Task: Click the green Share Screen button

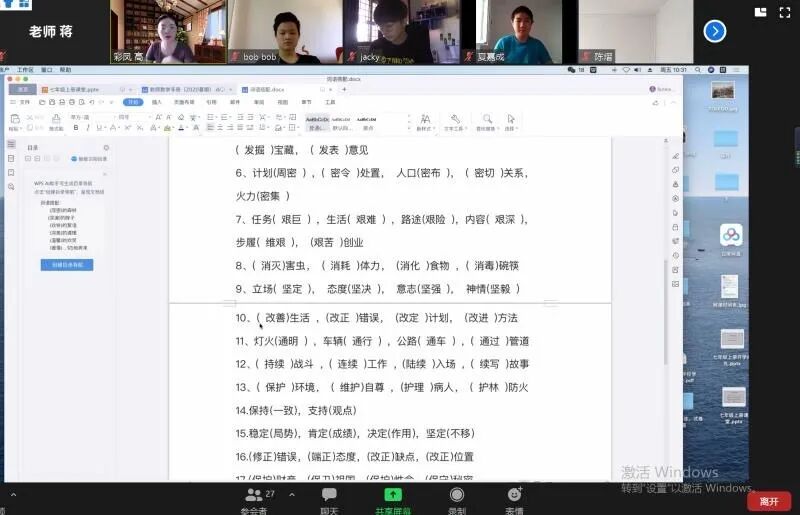Action: tap(393, 499)
